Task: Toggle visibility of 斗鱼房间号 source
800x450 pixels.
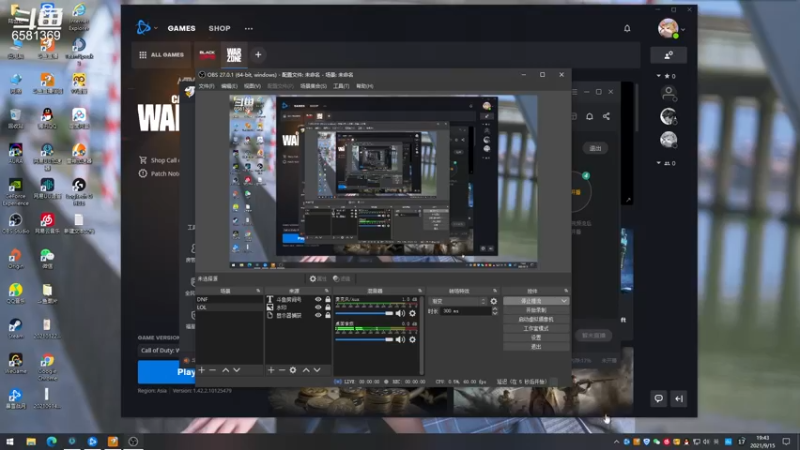Action: [x=318, y=299]
